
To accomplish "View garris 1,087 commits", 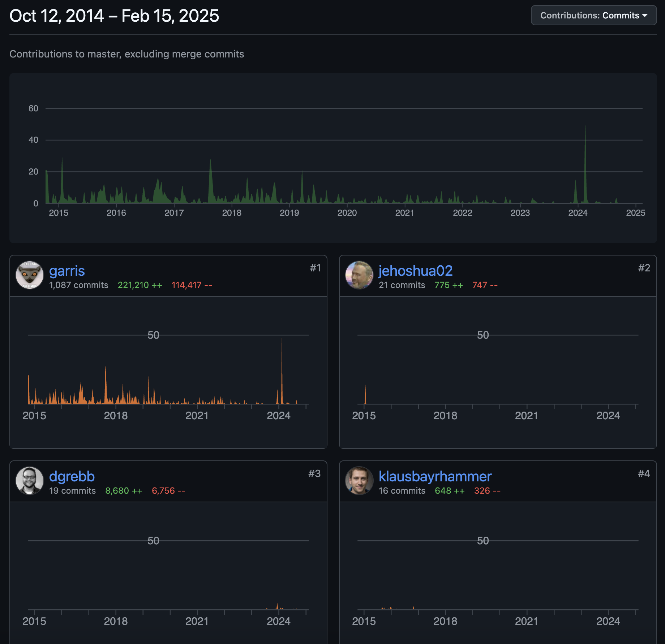I will point(78,285).
